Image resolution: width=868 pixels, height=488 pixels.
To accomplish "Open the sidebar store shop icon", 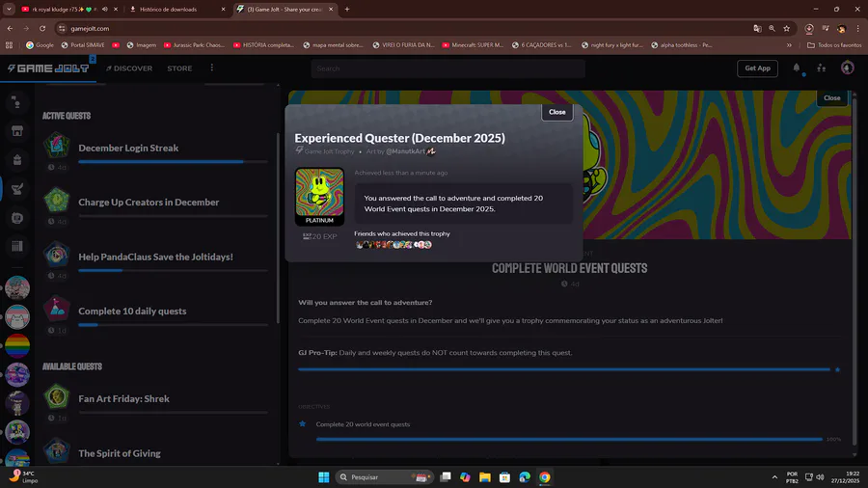I will [x=17, y=131].
